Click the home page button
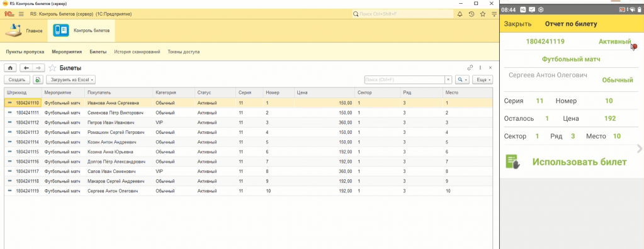The width and height of the screenshot is (644, 249). (x=10, y=68)
